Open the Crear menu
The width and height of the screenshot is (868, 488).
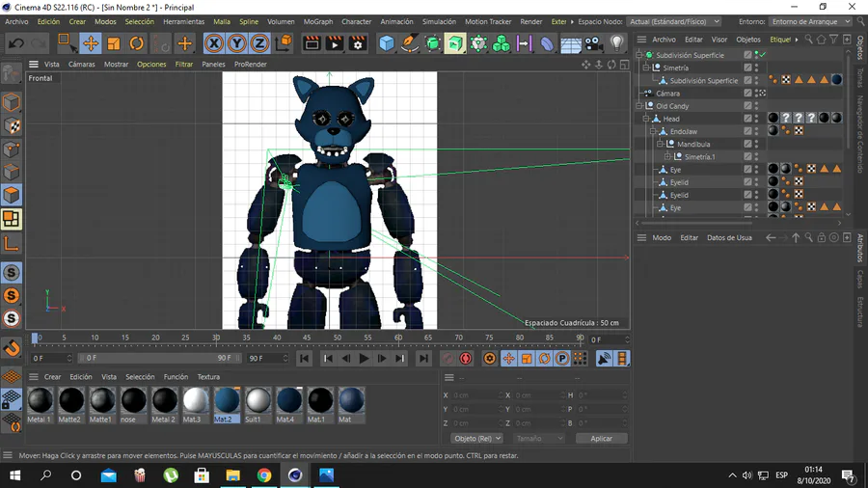[77, 21]
